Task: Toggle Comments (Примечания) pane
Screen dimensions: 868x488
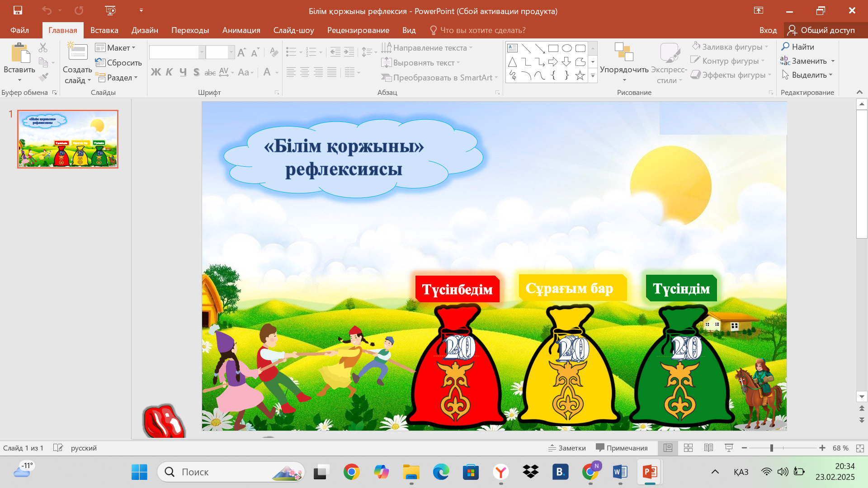Action: tap(622, 448)
